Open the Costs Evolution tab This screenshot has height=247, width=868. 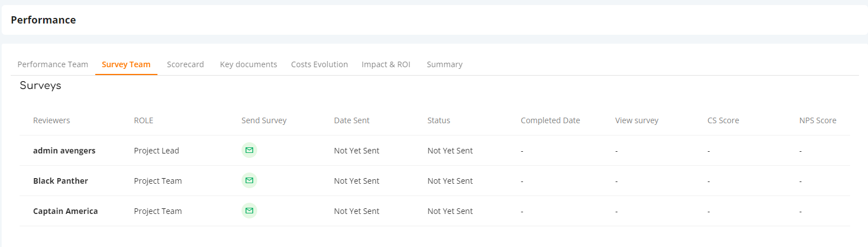[319, 64]
